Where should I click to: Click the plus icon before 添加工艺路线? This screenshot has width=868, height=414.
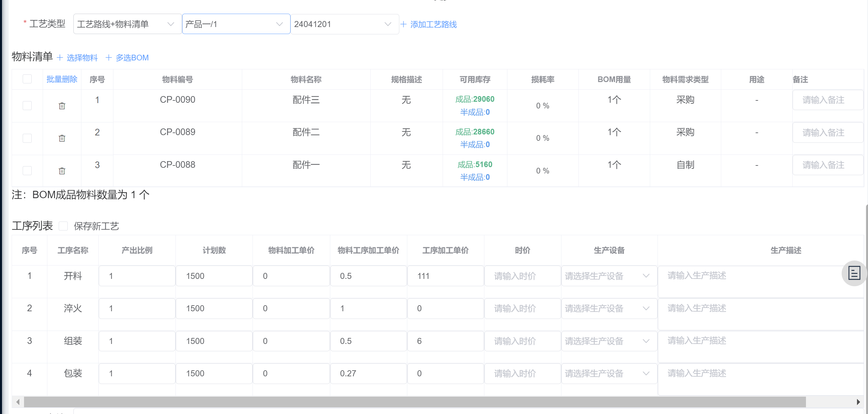point(404,24)
